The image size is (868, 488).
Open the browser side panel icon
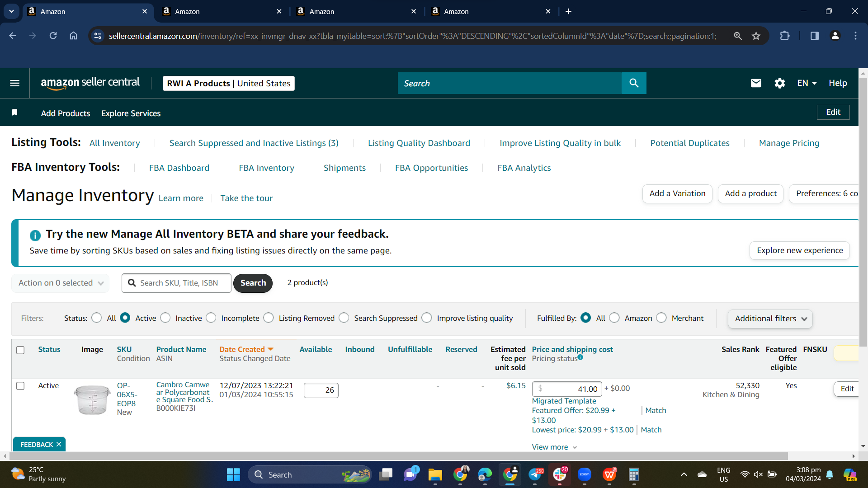point(814,36)
